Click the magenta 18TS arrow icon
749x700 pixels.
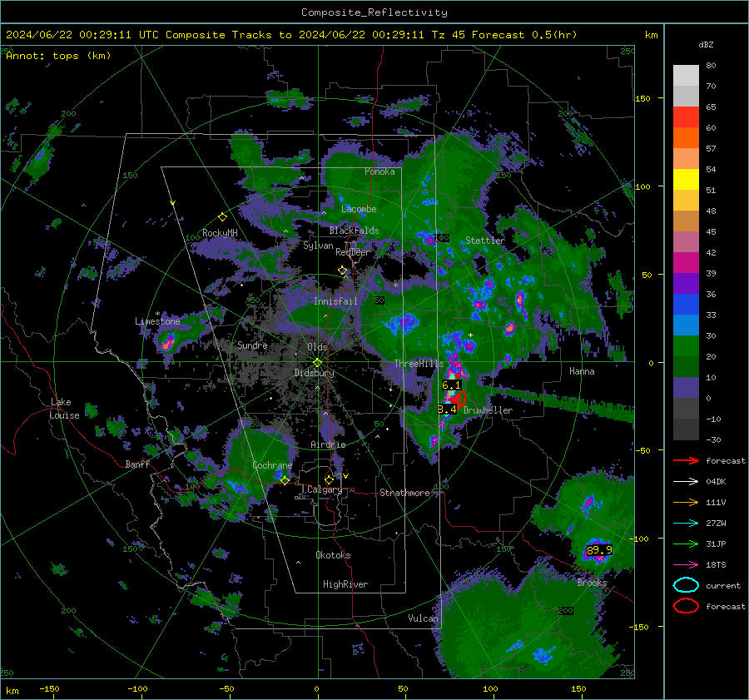tap(686, 565)
